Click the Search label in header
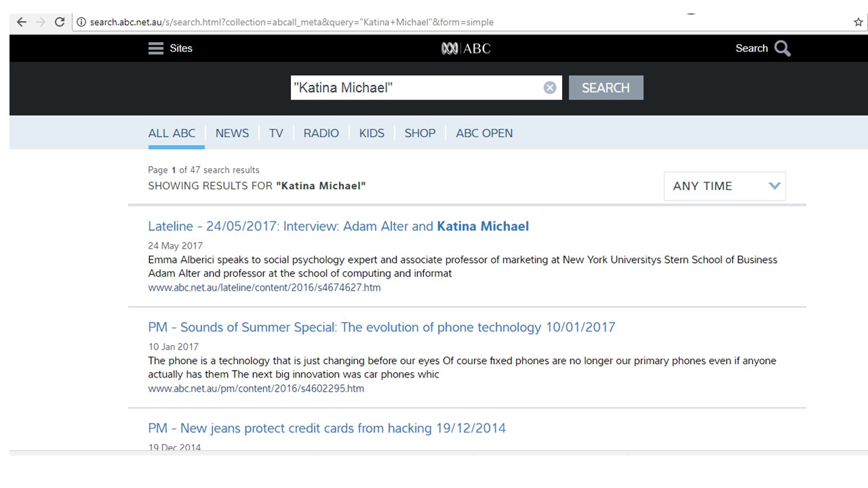This screenshot has width=868, height=488. (x=751, y=48)
